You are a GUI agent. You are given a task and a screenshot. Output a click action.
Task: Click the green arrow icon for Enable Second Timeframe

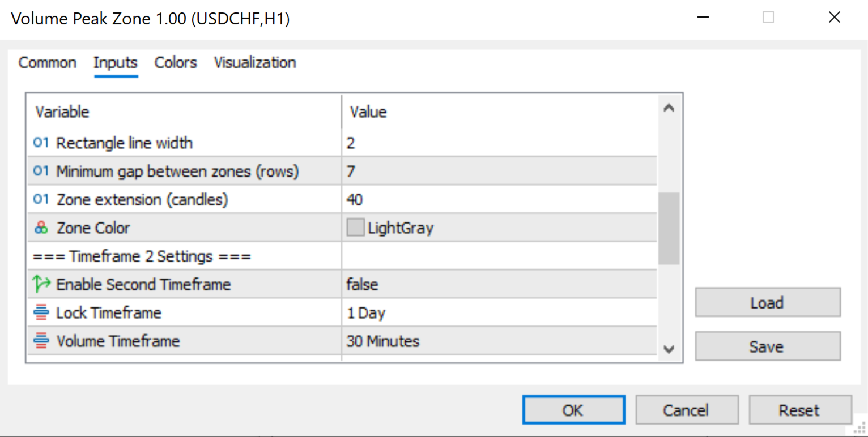tap(41, 284)
